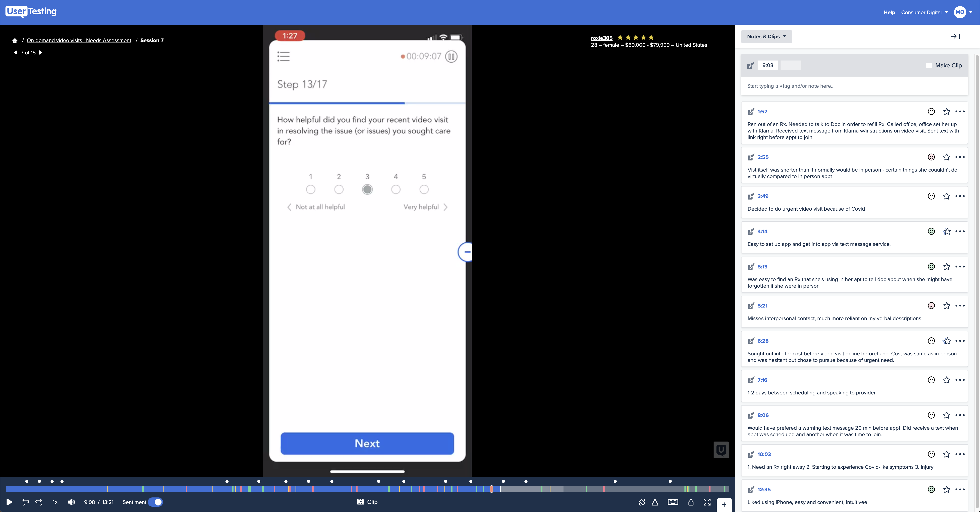This screenshot has height=512, width=980.
Task: Click the rewind 5 seconds icon
Action: 25,502
